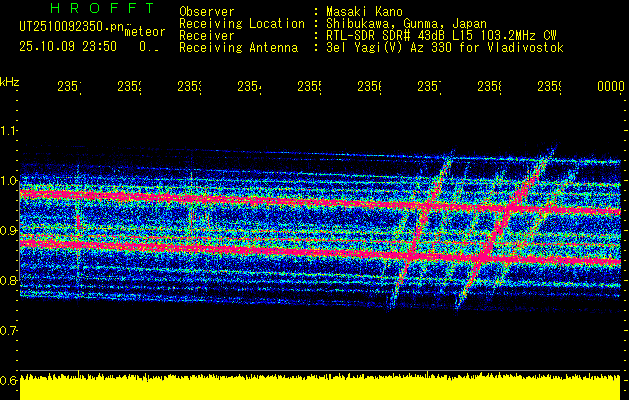Click the Observer label
The image size is (629, 400).
pyautogui.click(x=207, y=12)
